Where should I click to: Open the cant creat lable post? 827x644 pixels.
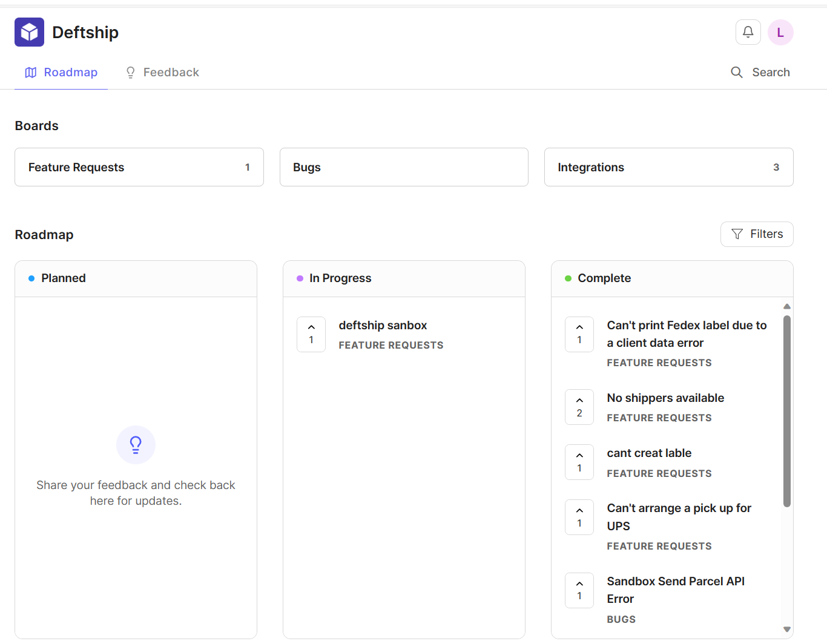click(x=649, y=453)
